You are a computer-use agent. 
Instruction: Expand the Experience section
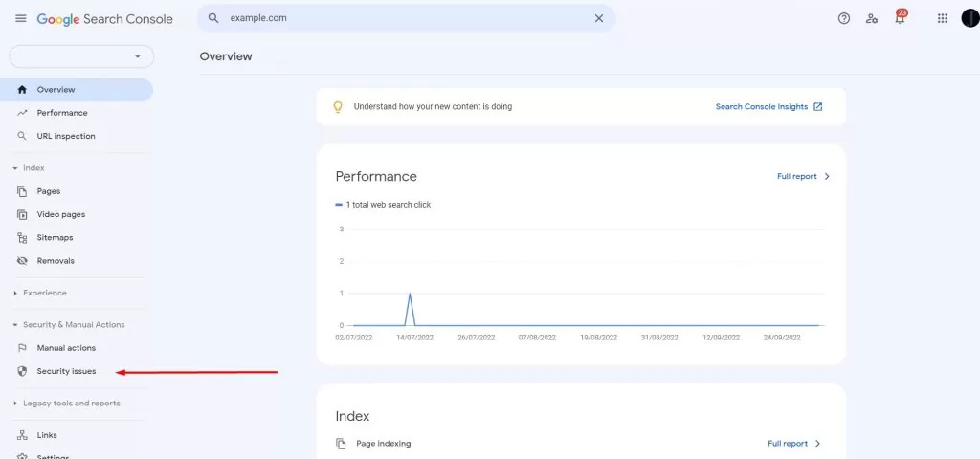pyautogui.click(x=39, y=293)
